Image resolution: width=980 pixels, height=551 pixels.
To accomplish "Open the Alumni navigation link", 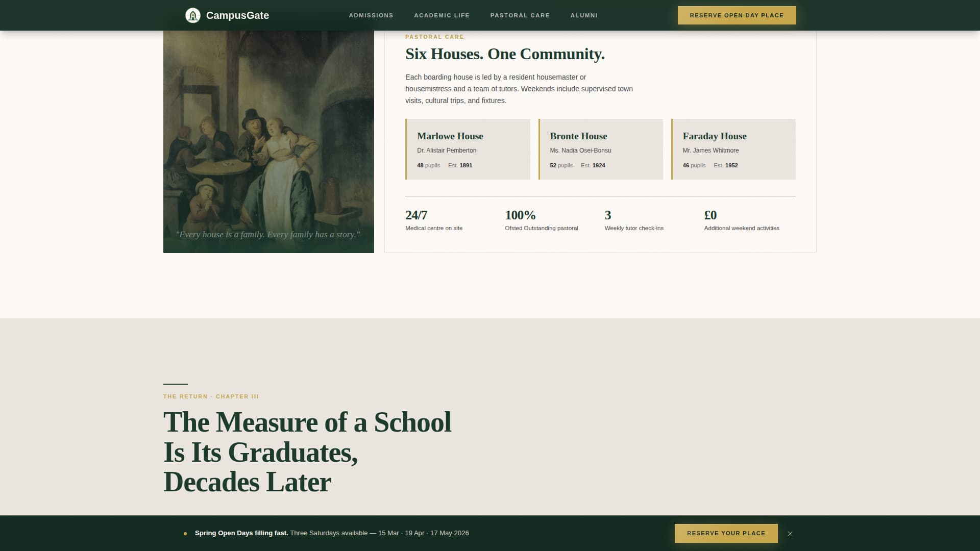I will click(584, 15).
